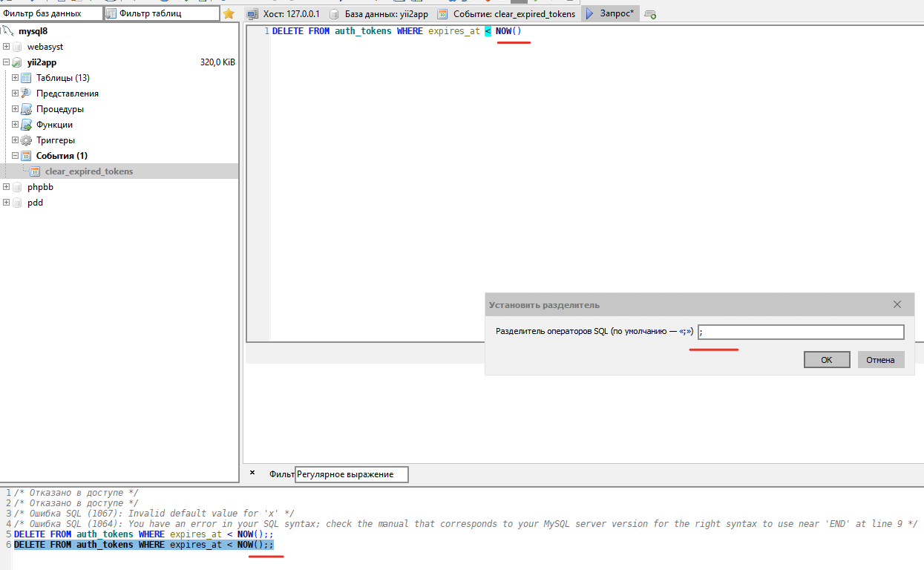This screenshot has width=924, height=570.
Task: Collapse the yii2app database node
Action: [7, 62]
